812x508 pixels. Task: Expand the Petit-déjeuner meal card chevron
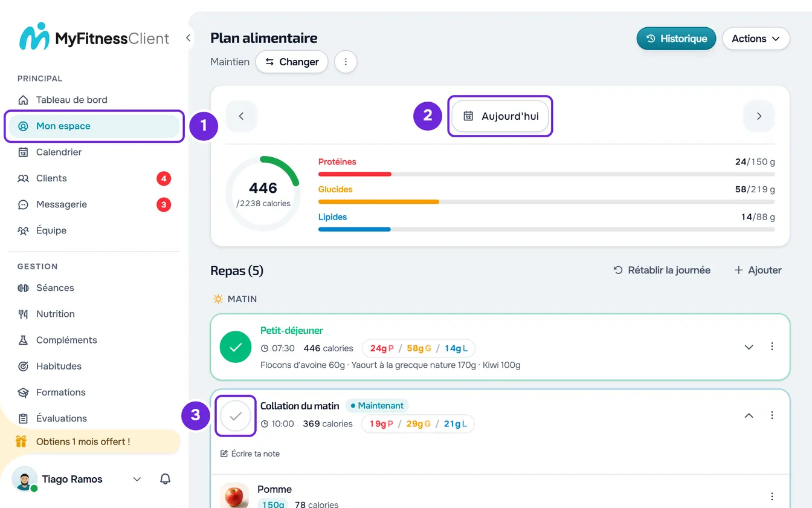pyautogui.click(x=749, y=347)
